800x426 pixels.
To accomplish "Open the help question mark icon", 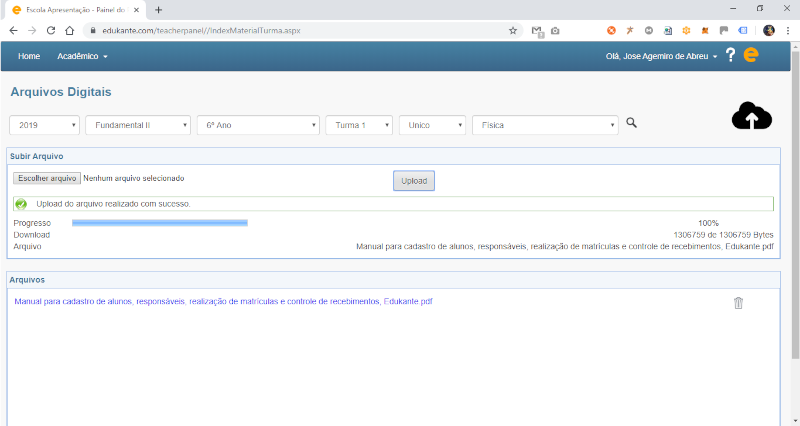I will (x=731, y=56).
